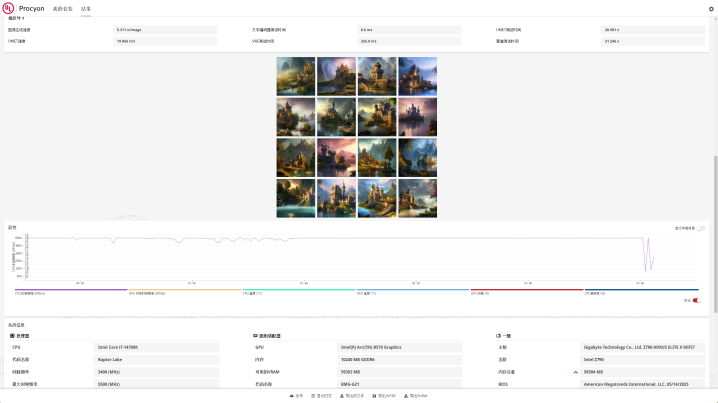This screenshot has height=403, width=718.
Task: Toggle the light blue GPU temperature legend line
Action: tap(413, 290)
